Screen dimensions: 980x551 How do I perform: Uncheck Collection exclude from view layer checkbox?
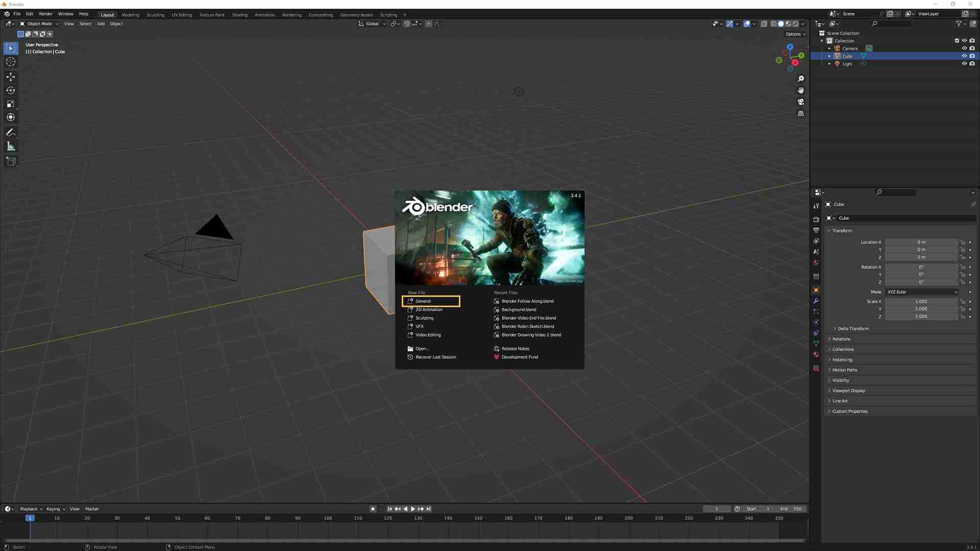(957, 41)
